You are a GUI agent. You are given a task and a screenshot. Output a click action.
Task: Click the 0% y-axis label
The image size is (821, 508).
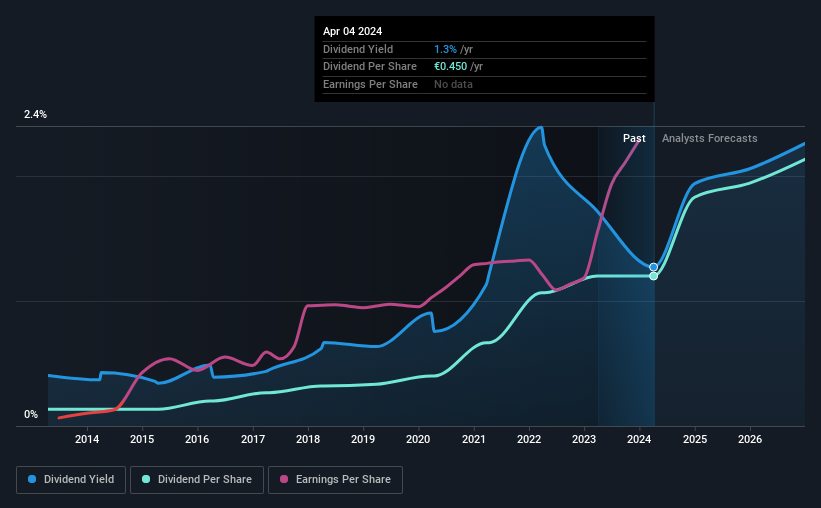31,414
